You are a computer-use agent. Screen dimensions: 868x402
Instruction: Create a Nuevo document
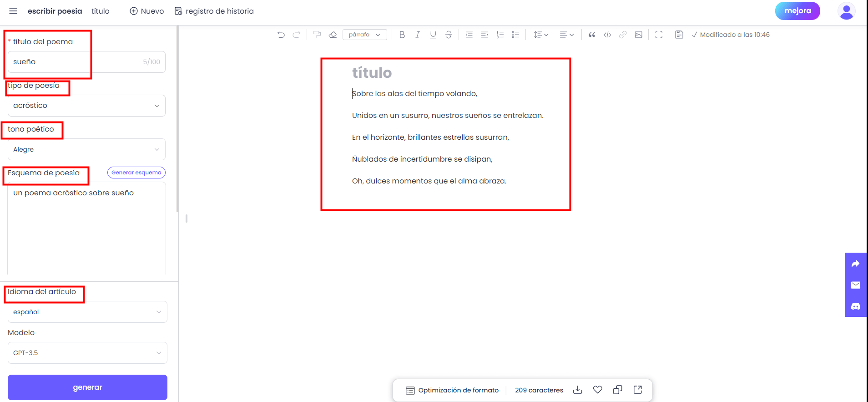point(147,11)
